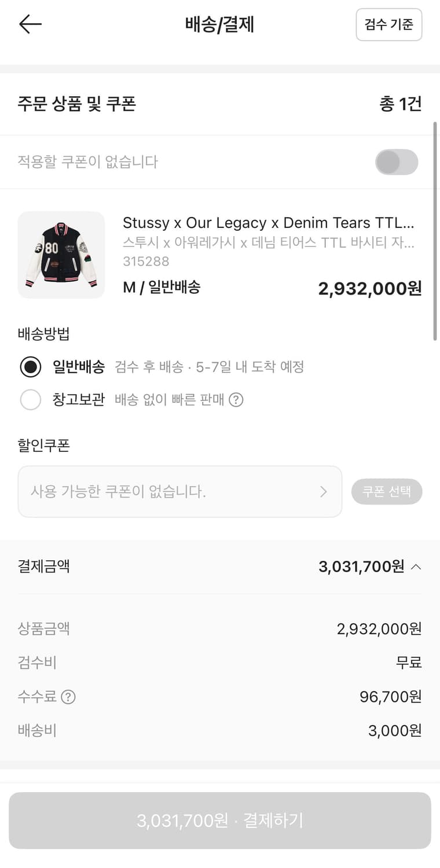
Task: Tap the 일반배송 delivery option label
Action: 79,366
